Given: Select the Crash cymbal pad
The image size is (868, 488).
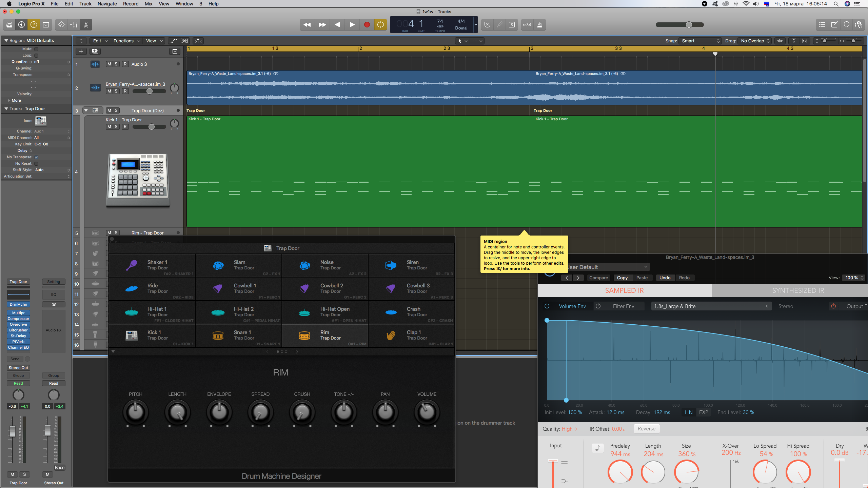Looking at the screenshot, I should tap(411, 312).
